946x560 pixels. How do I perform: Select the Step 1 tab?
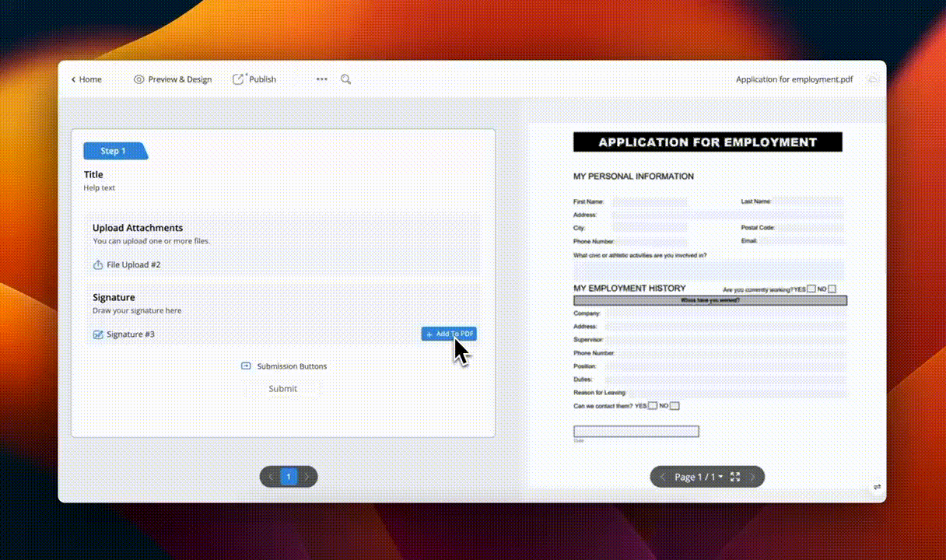(x=114, y=151)
